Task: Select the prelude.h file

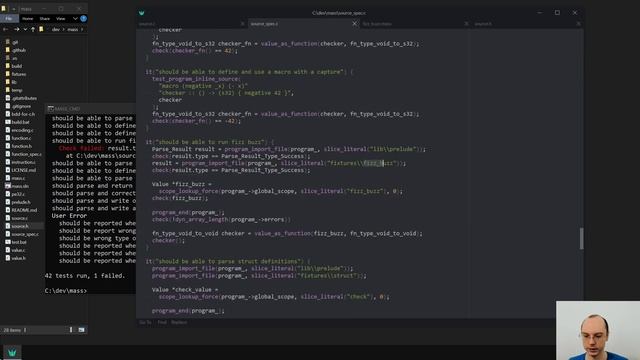Action: pyautogui.click(x=21, y=202)
